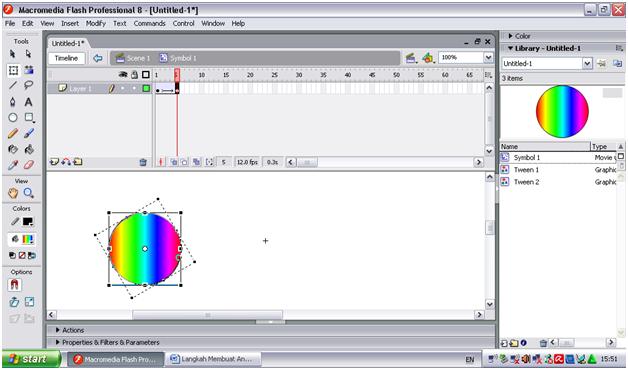Viewport: 628px width, 370px height.
Task: Select the Paint Bucket tool
Action: 28,149
